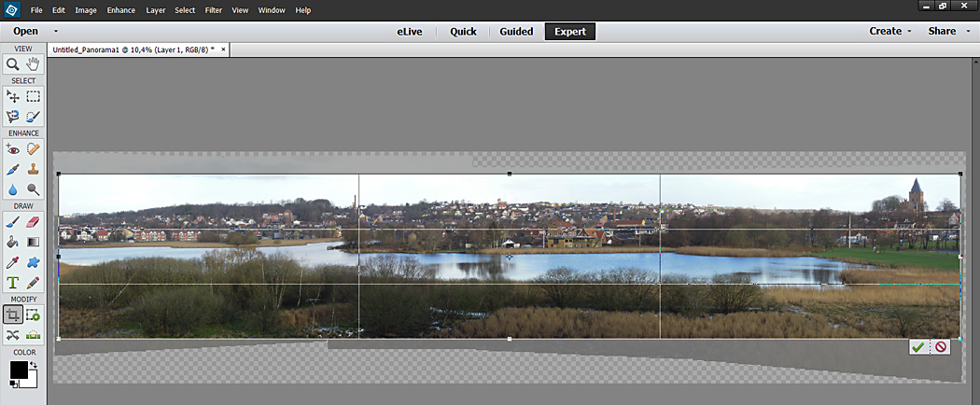Select the Content-Aware Move tool
Viewport: 980px width, 405px height.
click(12, 335)
